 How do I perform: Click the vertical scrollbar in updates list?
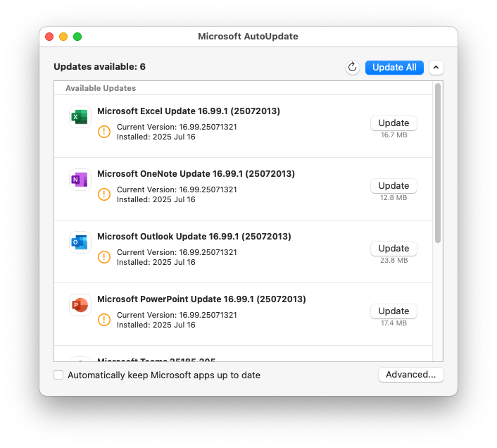pos(438,163)
